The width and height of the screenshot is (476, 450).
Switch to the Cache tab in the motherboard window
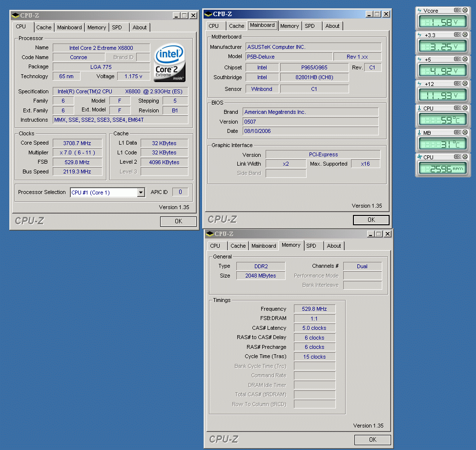[237, 26]
